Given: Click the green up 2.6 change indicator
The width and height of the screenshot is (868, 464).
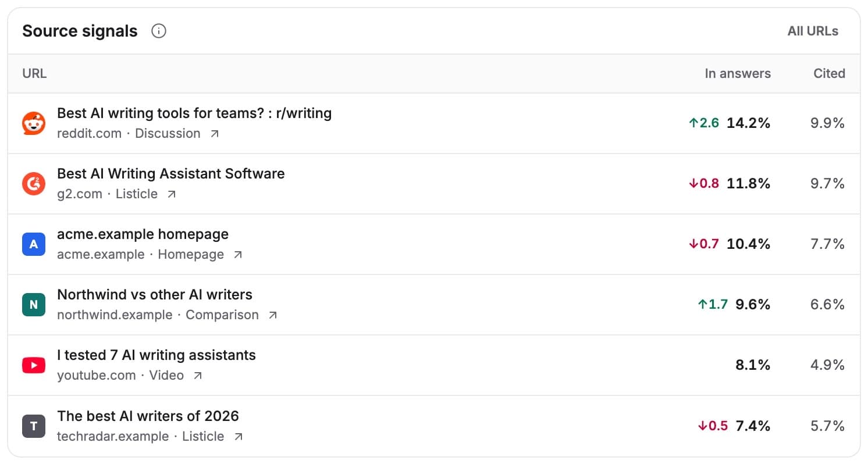Looking at the screenshot, I should pos(704,123).
